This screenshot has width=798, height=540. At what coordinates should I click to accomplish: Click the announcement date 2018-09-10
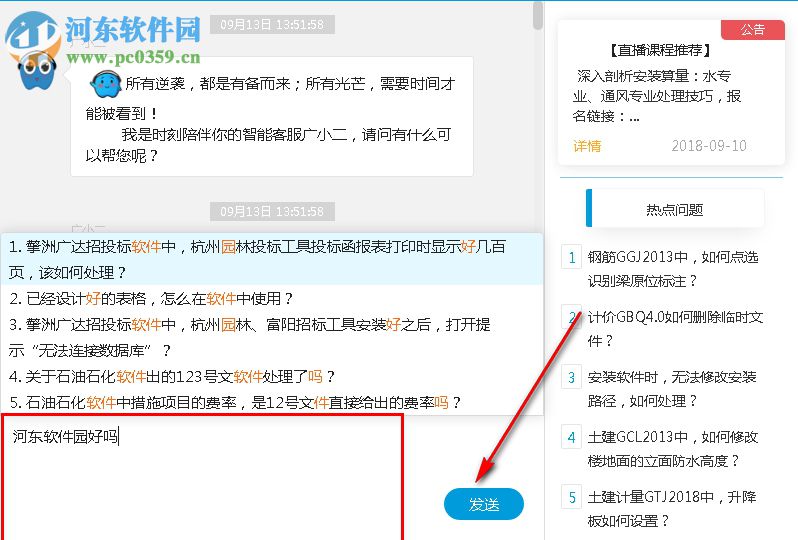tap(708, 146)
